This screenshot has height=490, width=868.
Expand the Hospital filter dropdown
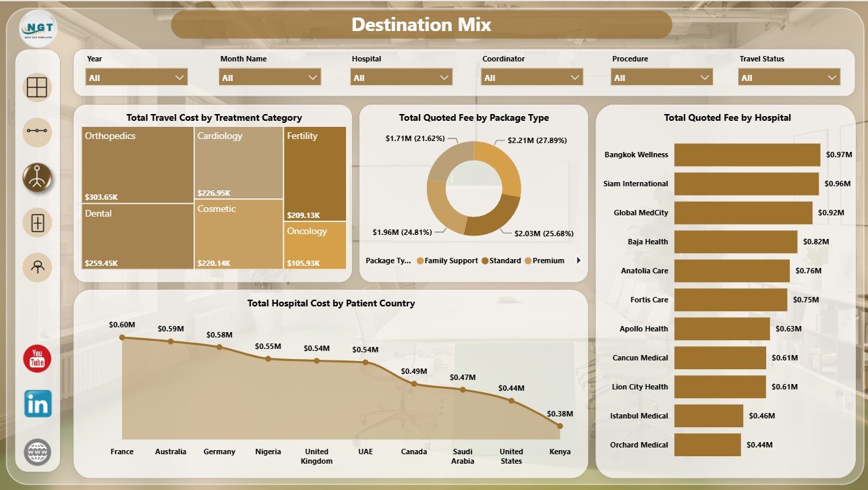(401, 78)
